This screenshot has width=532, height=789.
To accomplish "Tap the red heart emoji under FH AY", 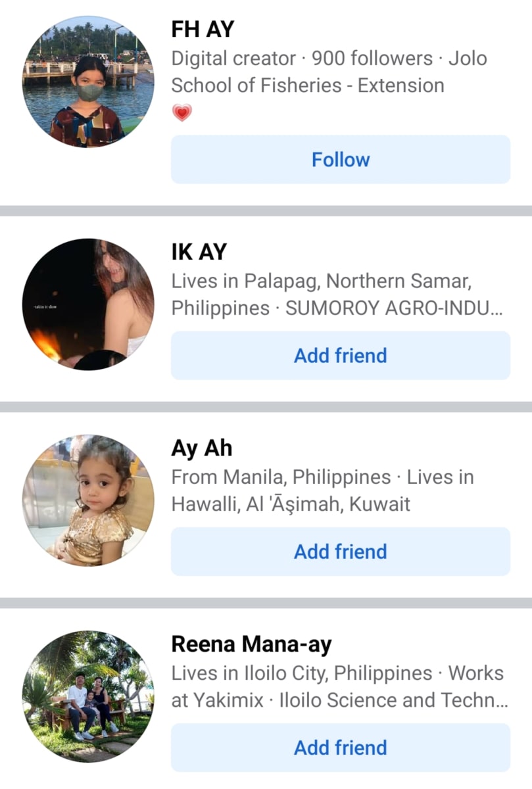I will click(x=182, y=113).
